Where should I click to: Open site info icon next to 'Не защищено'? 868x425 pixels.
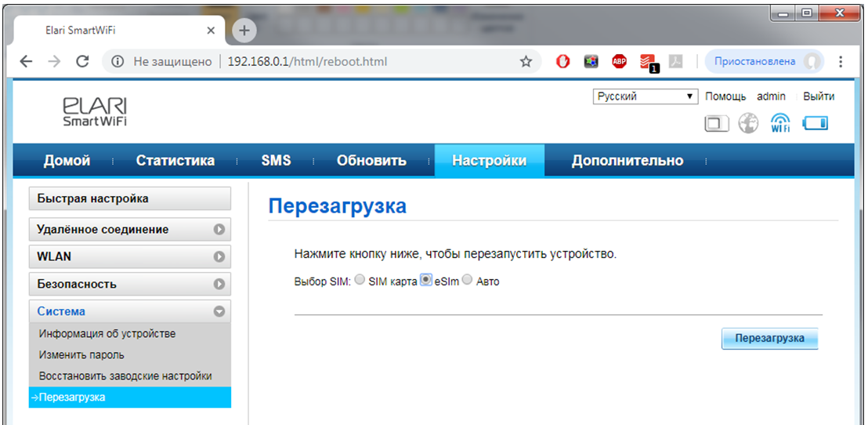[117, 61]
